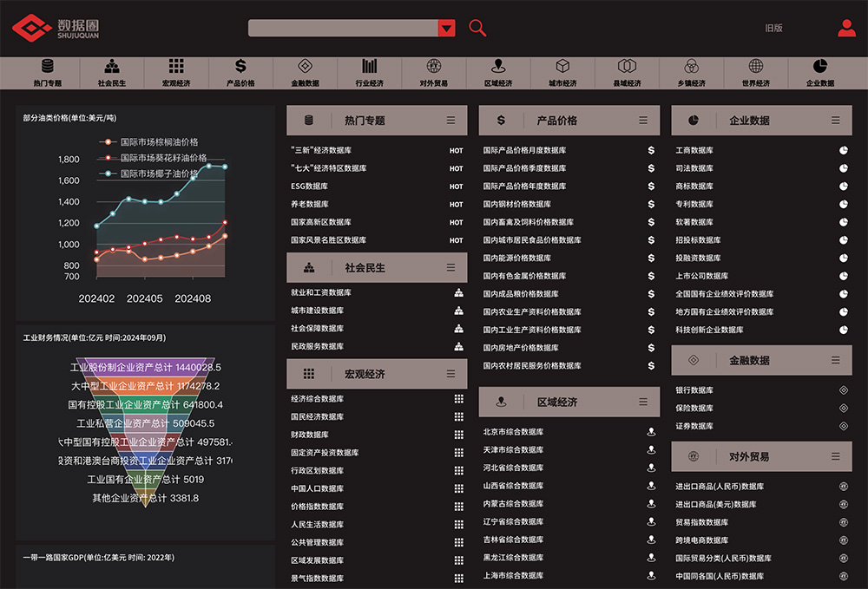The width and height of the screenshot is (868, 589).
Task: Open the user profile icon
Action: pos(846,28)
